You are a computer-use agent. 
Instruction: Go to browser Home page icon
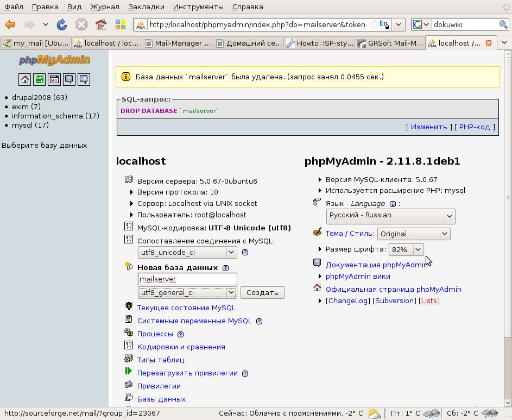[101, 24]
